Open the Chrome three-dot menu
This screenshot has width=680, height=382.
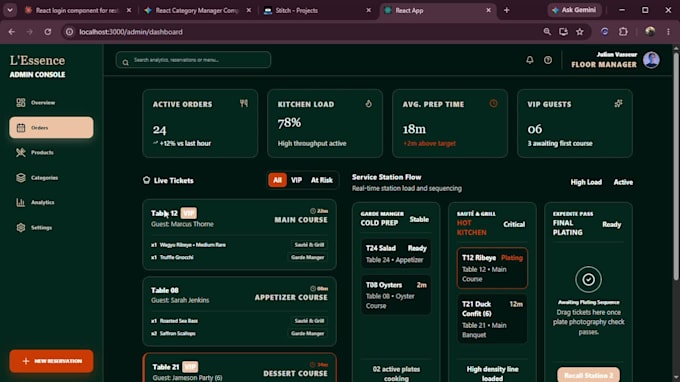(x=668, y=32)
